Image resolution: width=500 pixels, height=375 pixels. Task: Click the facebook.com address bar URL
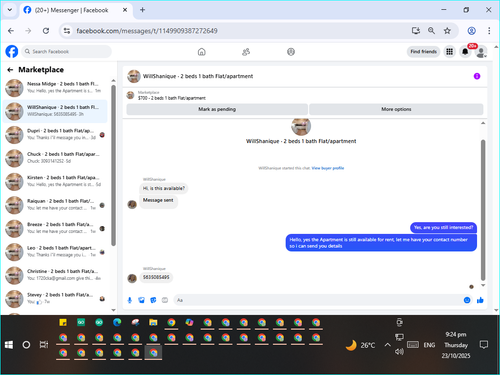click(x=147, y=31)
